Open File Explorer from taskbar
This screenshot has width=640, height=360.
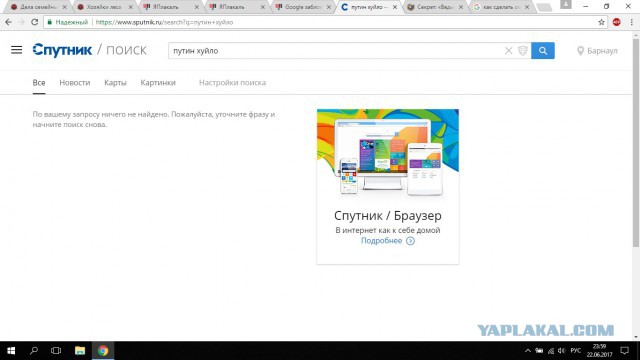[80, 351]
